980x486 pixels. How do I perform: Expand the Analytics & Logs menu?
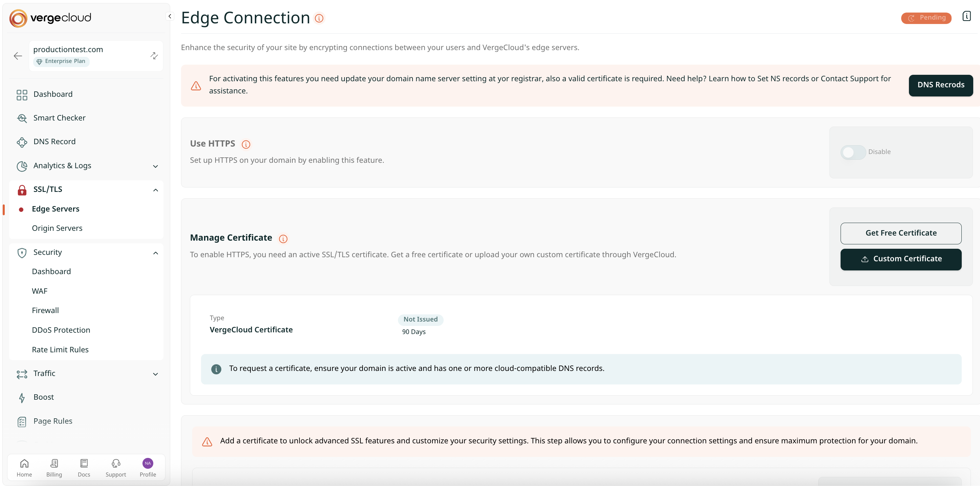tap(155, 166)
